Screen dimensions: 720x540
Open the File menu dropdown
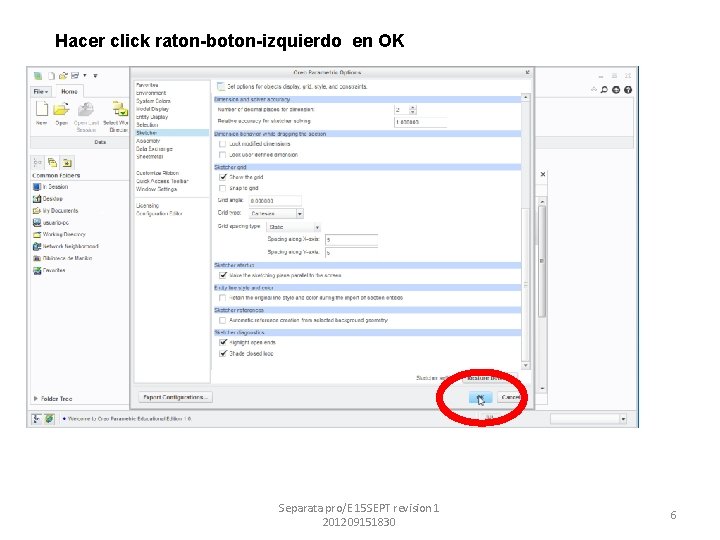(41, 92)
